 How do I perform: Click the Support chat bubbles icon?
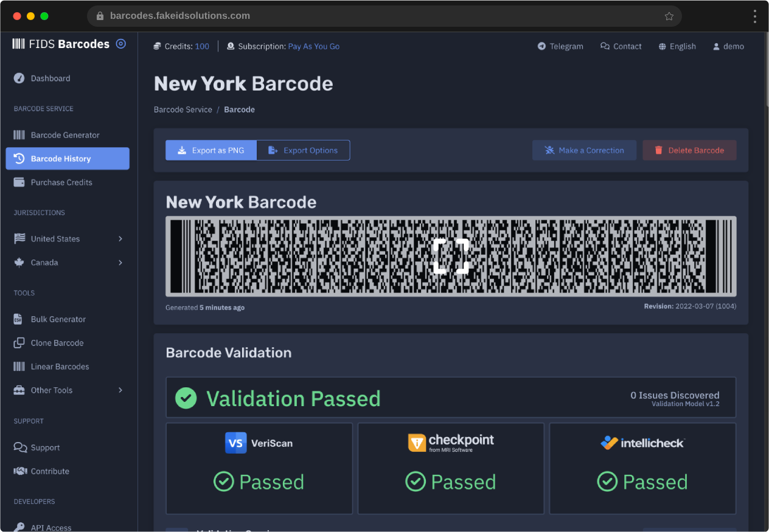pyautogui.click(x=20, y=447)
